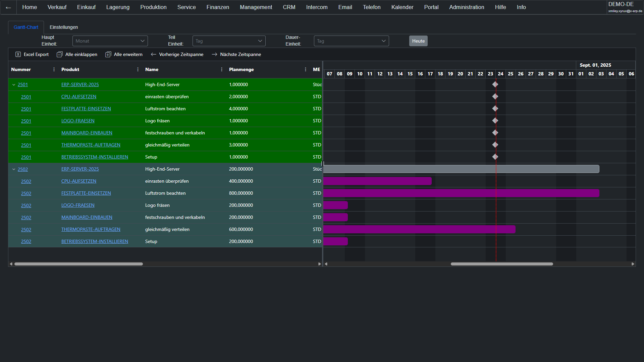This screenshot has width=644, height=362.
Task: Open the Produktion menu
Action: (153, 7)
